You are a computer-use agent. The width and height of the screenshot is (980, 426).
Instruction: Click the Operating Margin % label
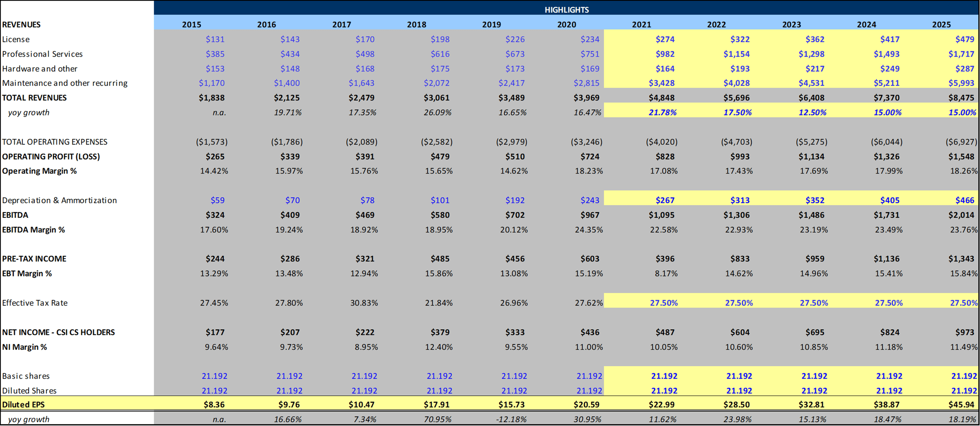39,171
